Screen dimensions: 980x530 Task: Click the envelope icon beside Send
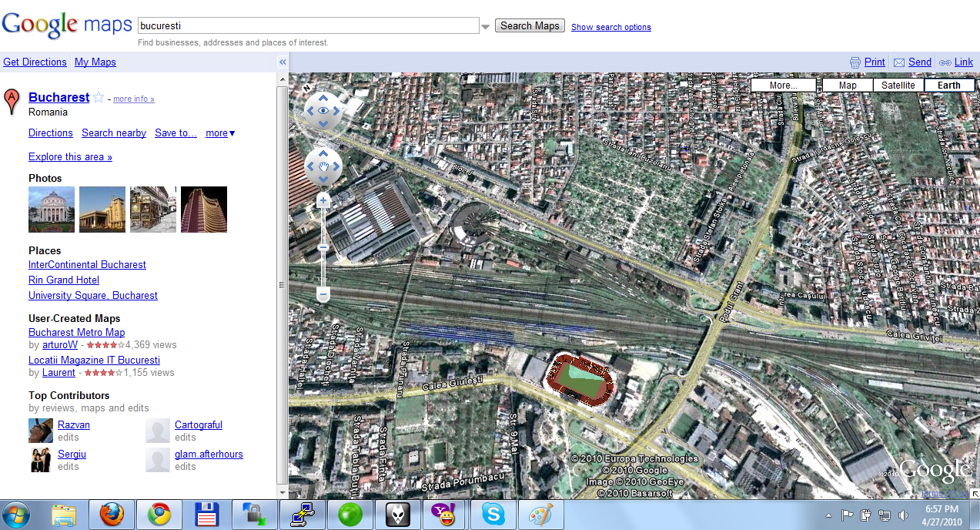point(899,62)
